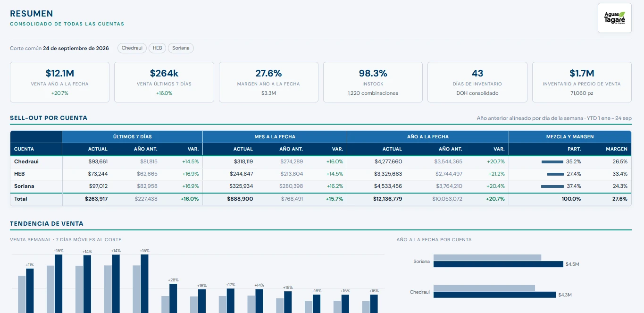Image resolution: width=644 pixels, height=313 pixels.
Task: Open the 43 Días de Inventario card
Action: 477,82
